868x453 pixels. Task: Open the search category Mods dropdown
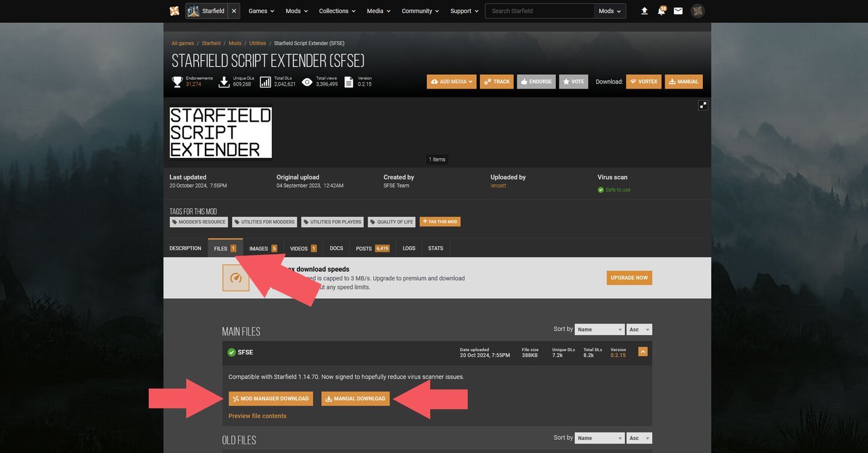click(x=609, y=11)
